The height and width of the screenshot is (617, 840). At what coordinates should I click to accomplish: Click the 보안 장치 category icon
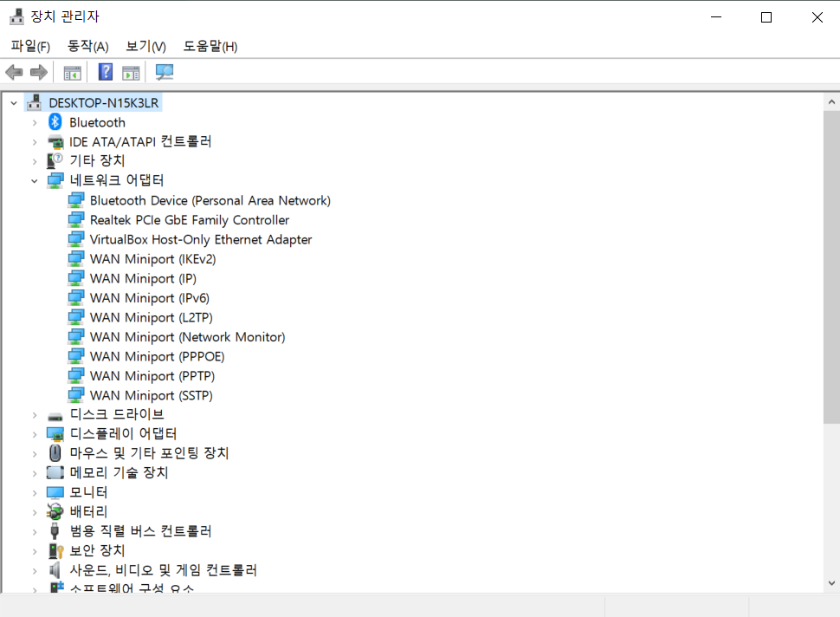click(x=55, y=550)
